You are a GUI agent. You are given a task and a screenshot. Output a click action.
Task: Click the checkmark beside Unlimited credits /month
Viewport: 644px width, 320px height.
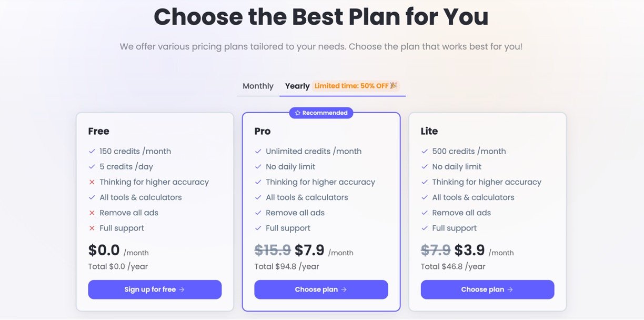(x=258, y=152)
